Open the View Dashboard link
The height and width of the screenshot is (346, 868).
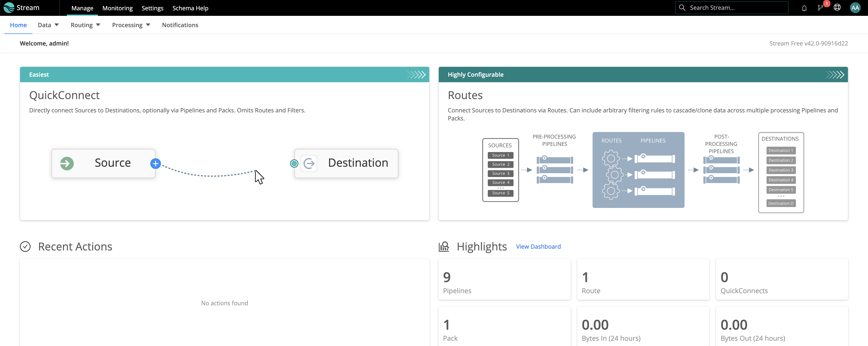pyautogui.click(x=538, y=246)
